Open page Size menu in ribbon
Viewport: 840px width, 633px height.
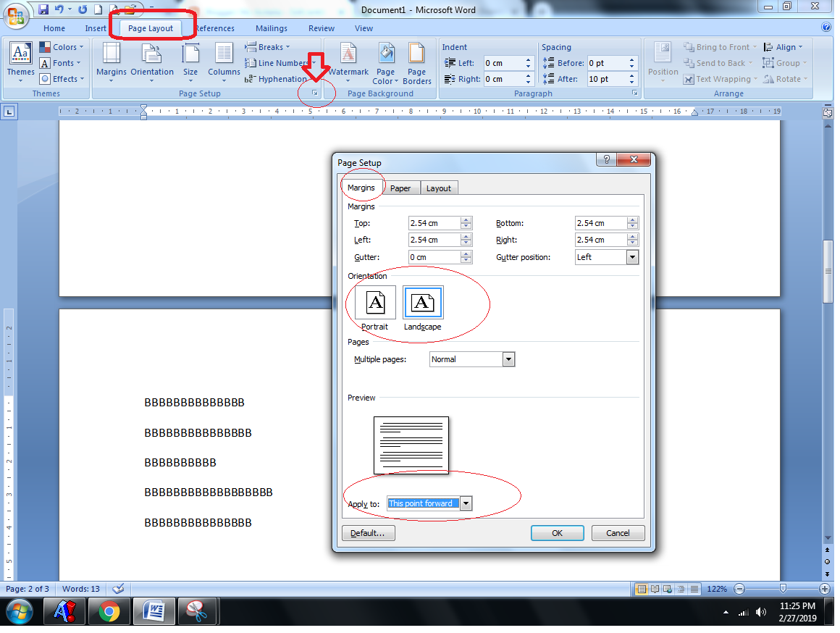coord(190,63)
